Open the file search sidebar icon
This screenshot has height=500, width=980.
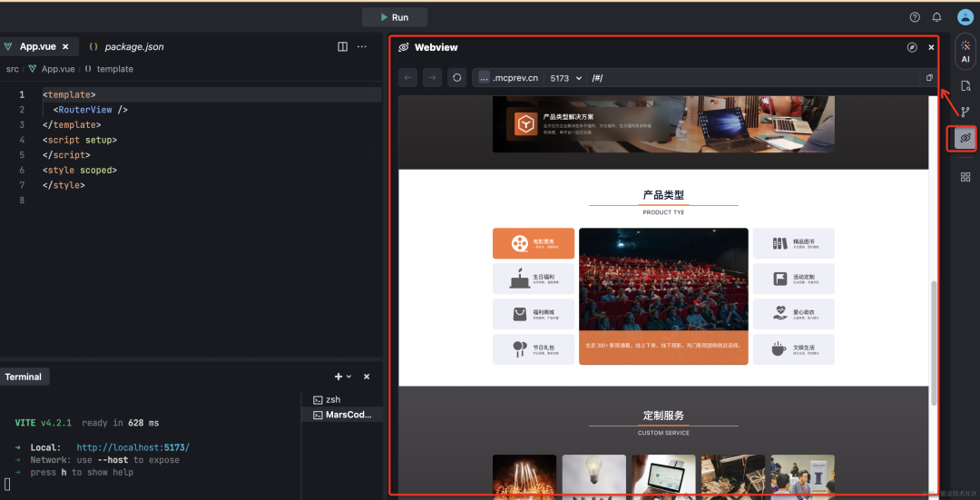pos(965,86)
